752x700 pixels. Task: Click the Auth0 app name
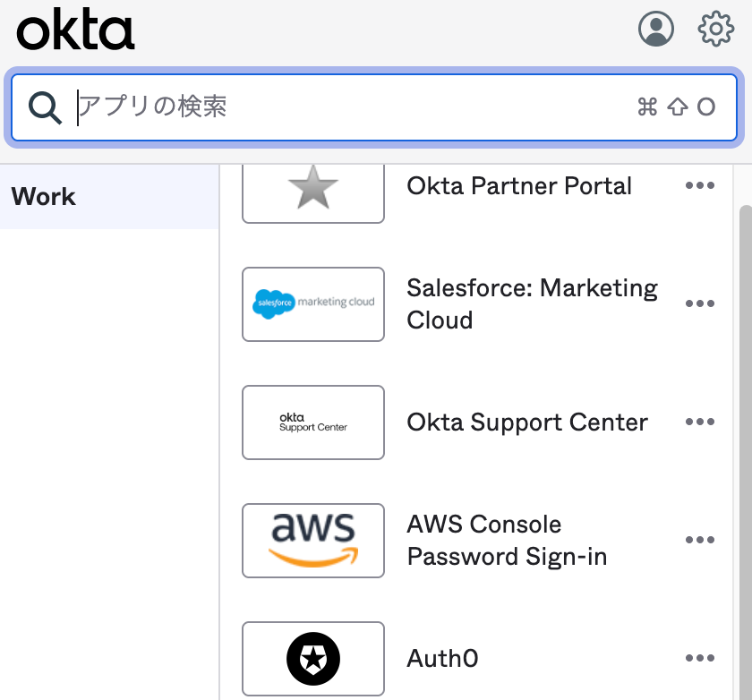pos(442,659)
